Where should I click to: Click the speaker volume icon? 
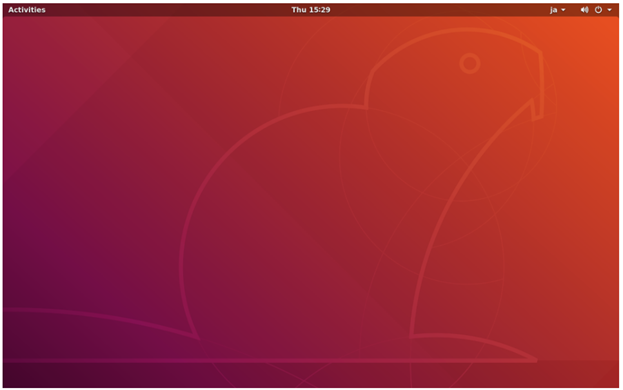(x=584, y=10)
